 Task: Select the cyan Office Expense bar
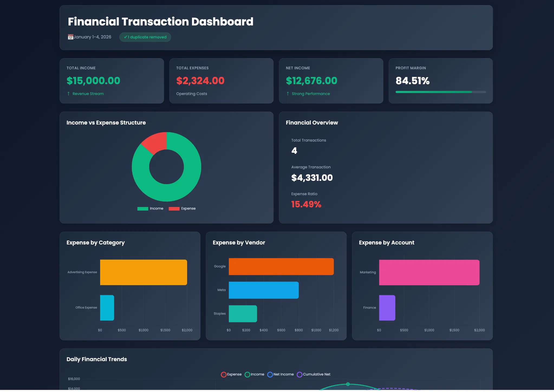(x=107, y=308)
